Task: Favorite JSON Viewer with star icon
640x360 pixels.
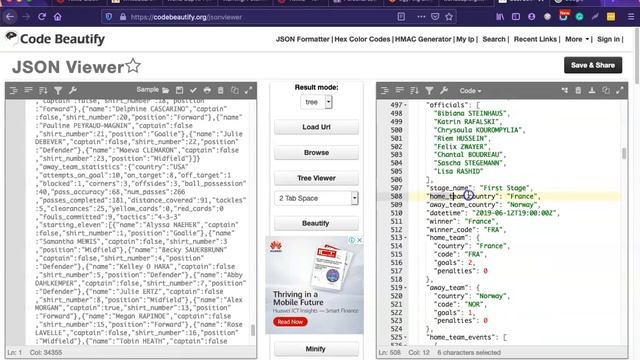Action: [x=133, y=66]
